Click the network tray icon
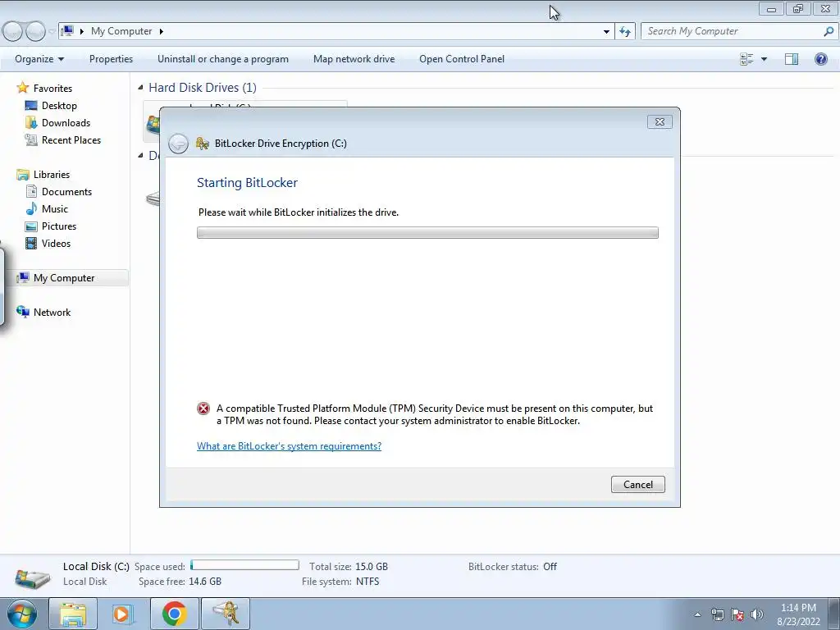The height and width of the screenshot is (630, 840). [717, 614]
